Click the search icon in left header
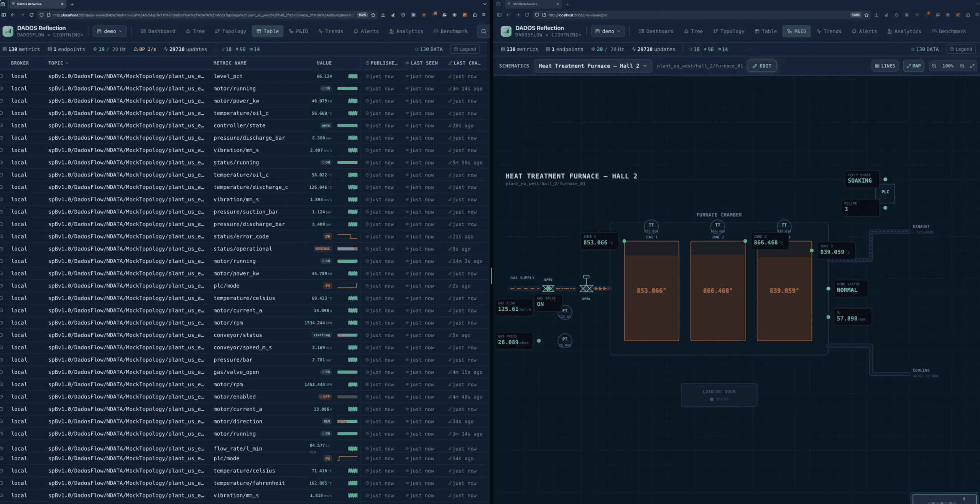Image resolution: width=980 pixels, height=504 pixels. (x=483, y=31)
